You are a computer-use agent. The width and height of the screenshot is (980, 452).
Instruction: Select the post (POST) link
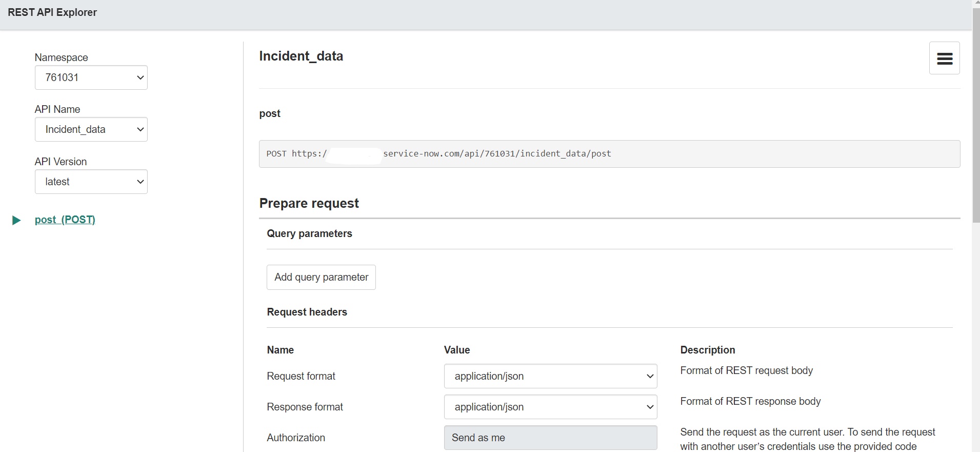point(65,220)
